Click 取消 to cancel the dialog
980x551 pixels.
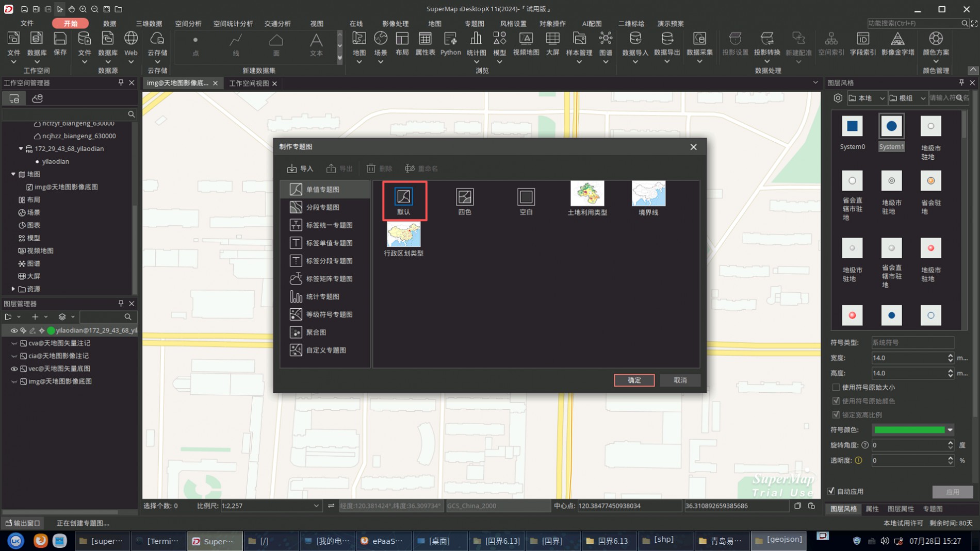coord(680,380)
